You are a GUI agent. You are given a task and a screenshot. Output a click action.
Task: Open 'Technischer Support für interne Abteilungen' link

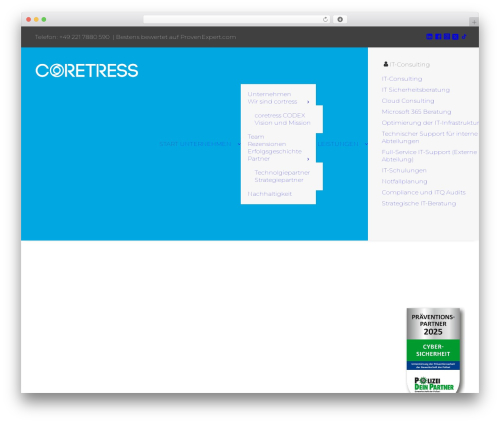(430, 137)
